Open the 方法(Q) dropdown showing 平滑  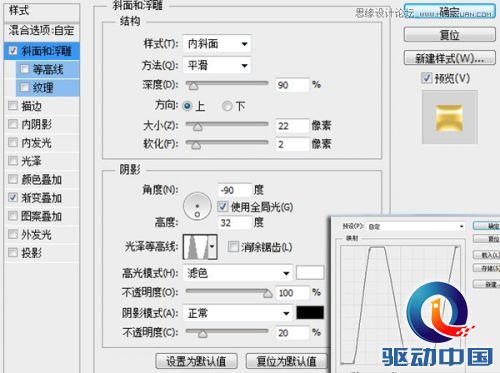(217, 65)
